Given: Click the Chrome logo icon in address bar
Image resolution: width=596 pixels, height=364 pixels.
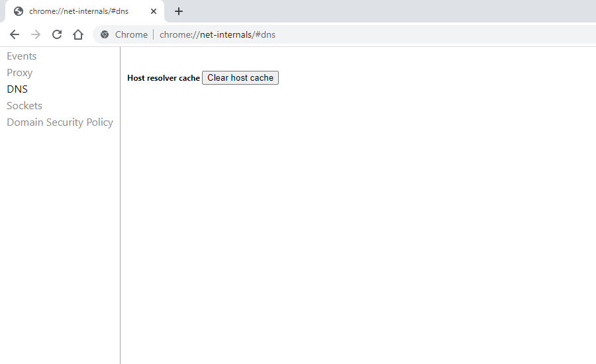Looking at the screenshot, I should 105,34.
